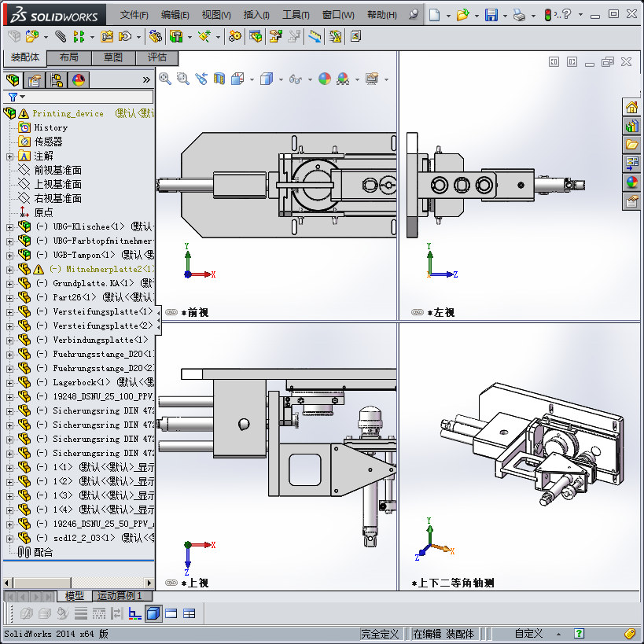Screen dimensions: 644x644
Task: Open the 文件(F) menu
Action: (134, 15)
